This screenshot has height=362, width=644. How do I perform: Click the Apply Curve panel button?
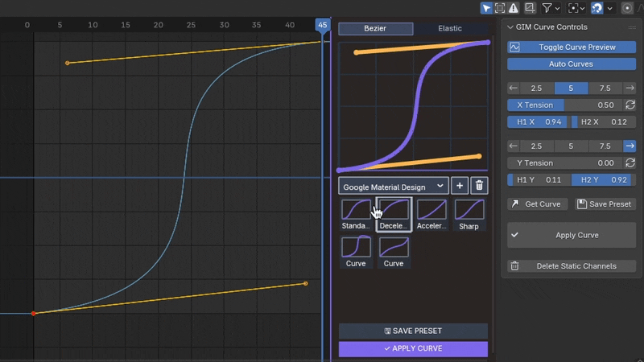572,235
